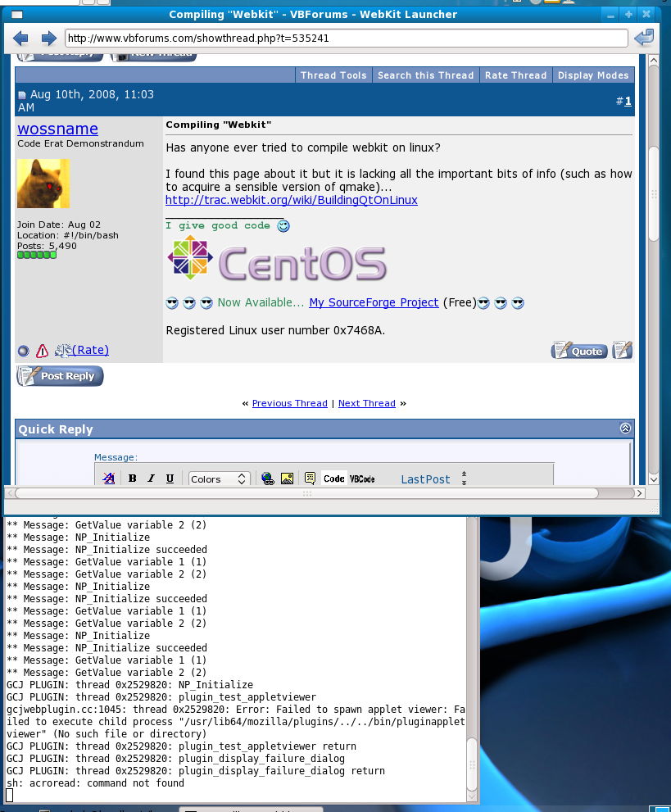Image resolution: width=671 pixels, height=812 pixels.
Task: Click the terminal scroll down arrow
Action: [472, 796]
